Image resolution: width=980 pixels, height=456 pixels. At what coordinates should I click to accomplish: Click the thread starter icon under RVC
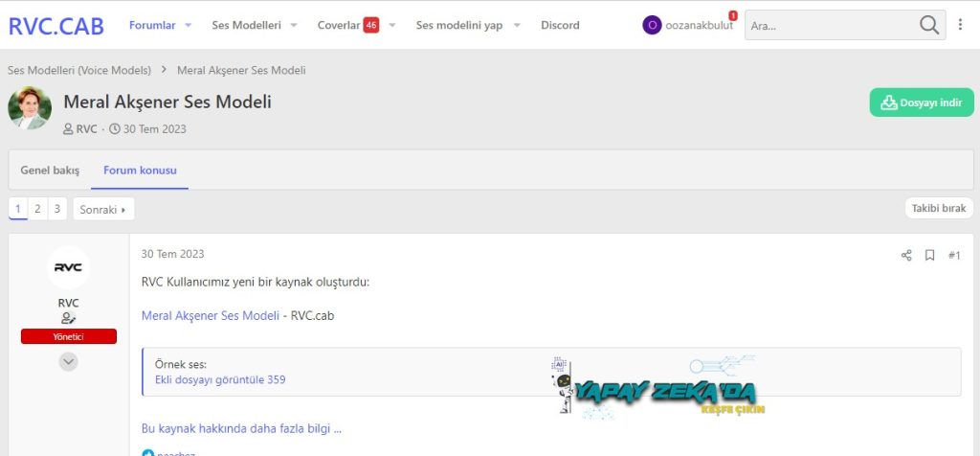pyautogui.click(x=68, y=318)
